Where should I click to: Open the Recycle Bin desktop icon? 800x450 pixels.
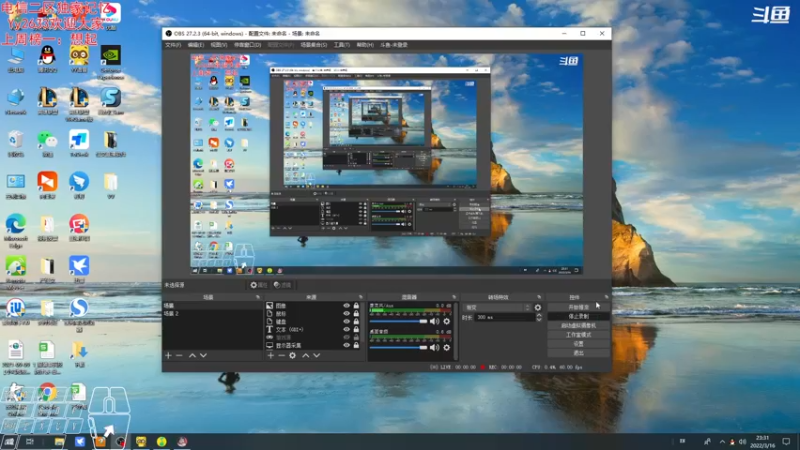pyautogui.click(x=16, y=144)
